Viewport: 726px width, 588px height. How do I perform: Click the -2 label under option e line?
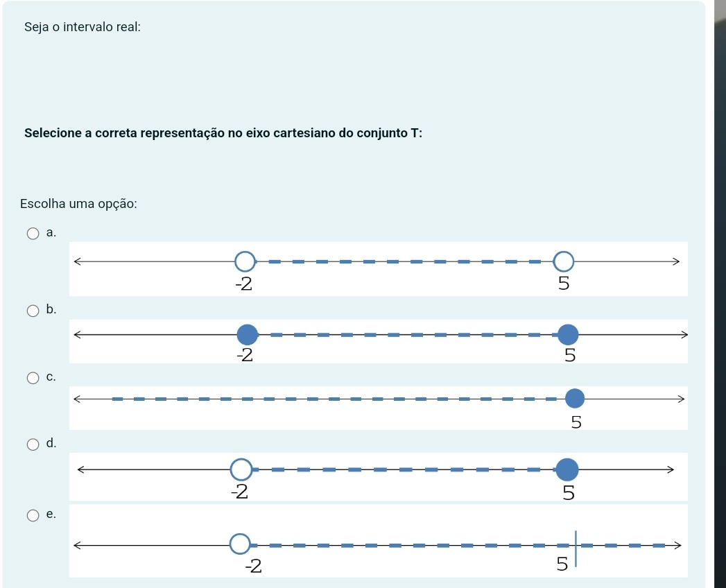253,566
